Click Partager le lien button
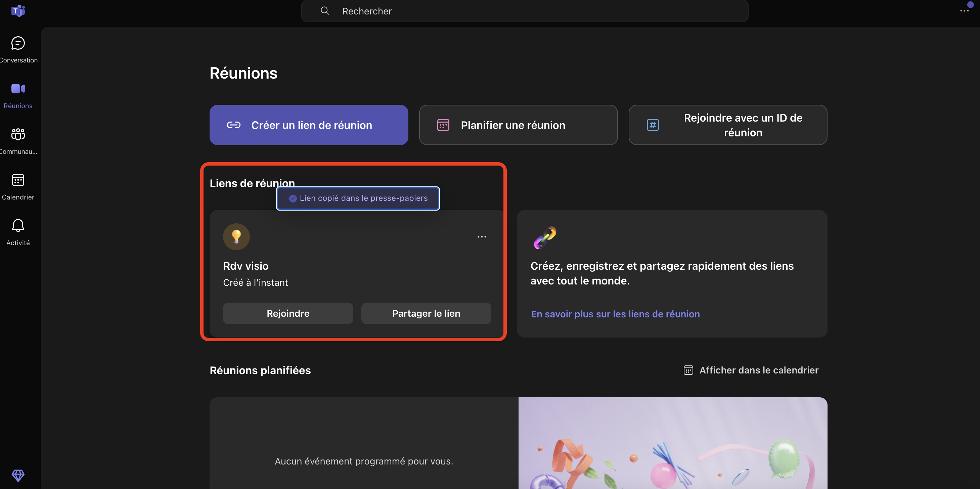Image resolution: width=980 pixels, height=489 pixels. pyautogui.click(x=426, y=313)
